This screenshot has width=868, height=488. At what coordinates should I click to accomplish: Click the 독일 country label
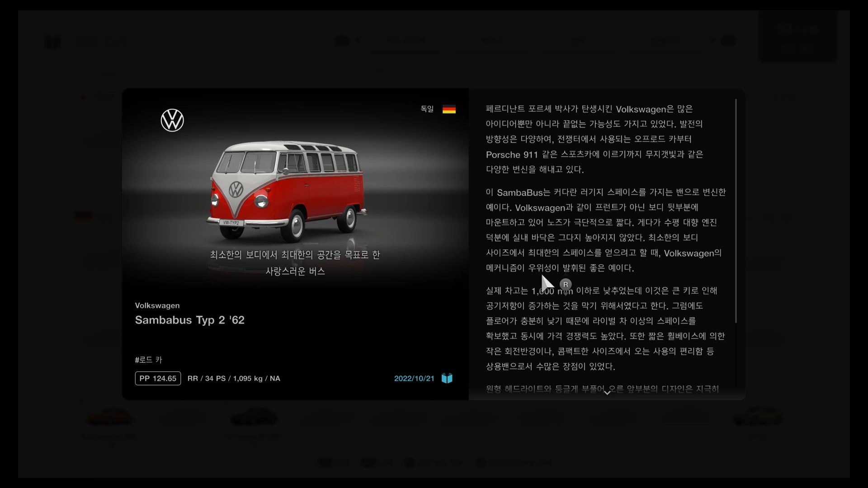click(x=427, y=109)
